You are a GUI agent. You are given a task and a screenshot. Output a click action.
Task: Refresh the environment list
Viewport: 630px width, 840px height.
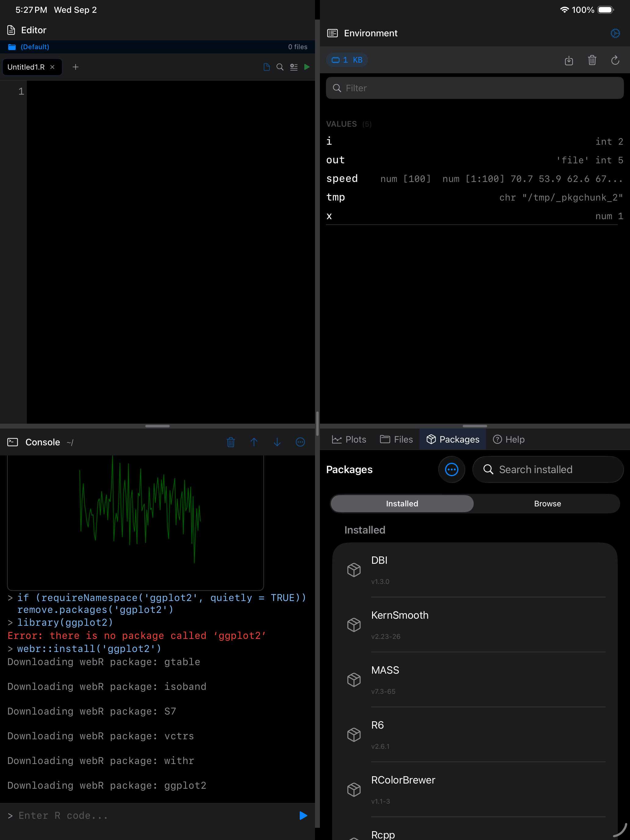click(615, 60)
